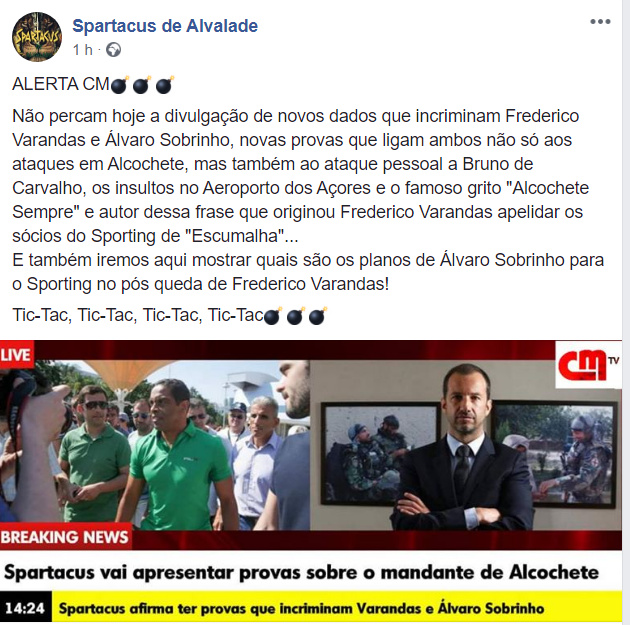
Task: Click the 14:24 time box
Action: [x=25, y=608]
